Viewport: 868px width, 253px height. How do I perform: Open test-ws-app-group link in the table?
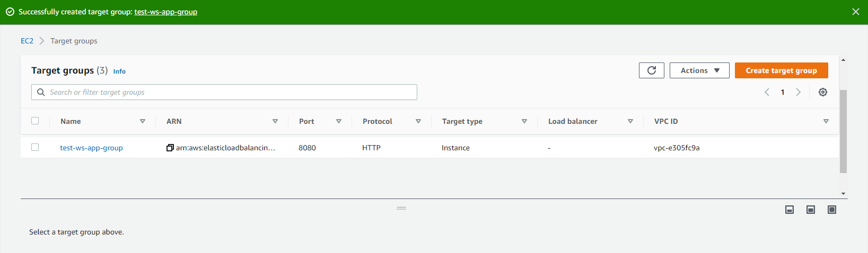click(x=91, y=148)
